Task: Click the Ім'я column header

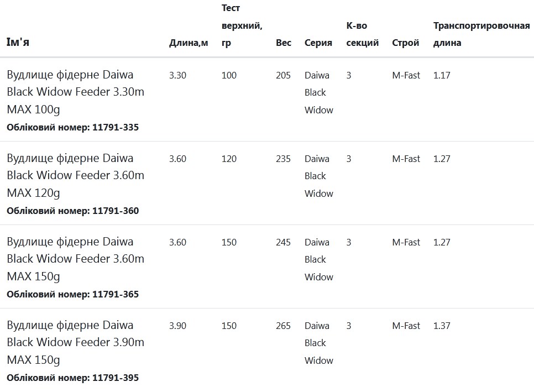Action: coord(18,42)
